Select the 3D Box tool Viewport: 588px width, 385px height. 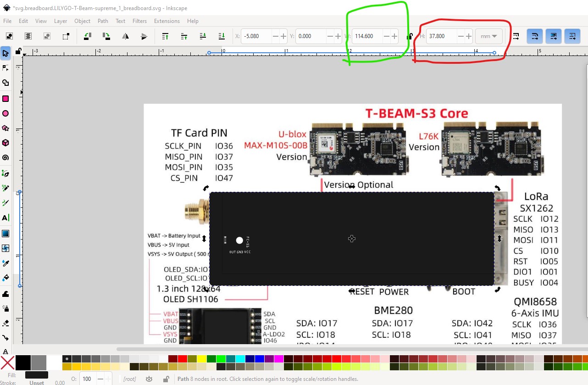click(x=6, y=143)
